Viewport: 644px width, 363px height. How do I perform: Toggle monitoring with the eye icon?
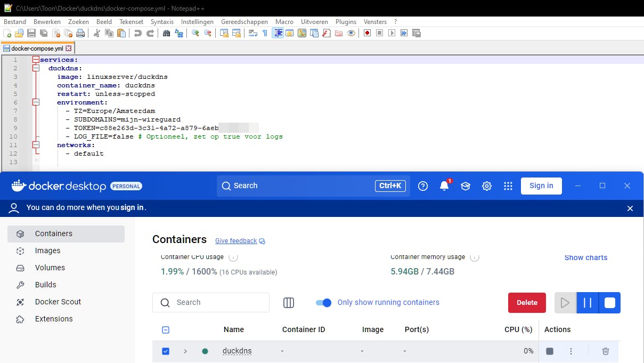pyautogui.click(x=350, y=33)
